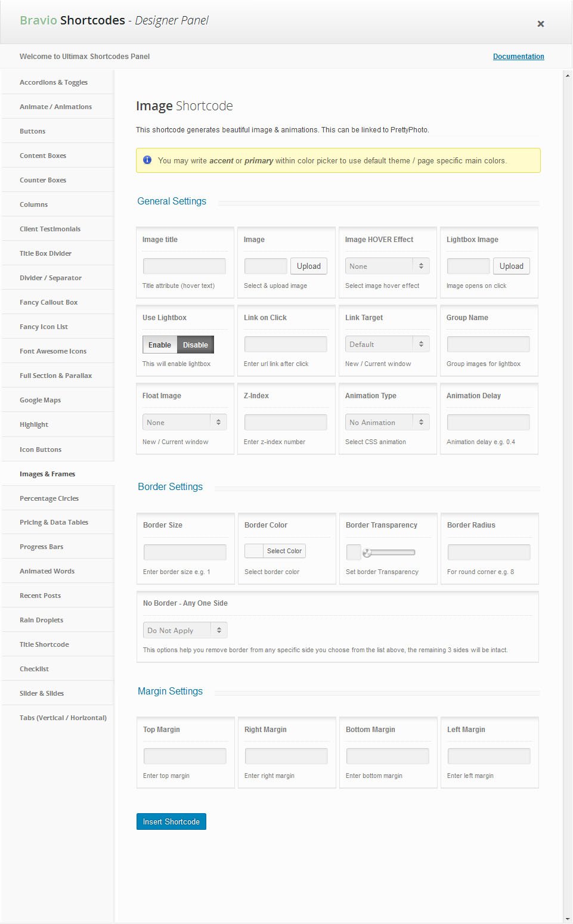Click the Border Transparency slider handle
The height and width of the screenshot is (924, 573).
pos(367,553)
